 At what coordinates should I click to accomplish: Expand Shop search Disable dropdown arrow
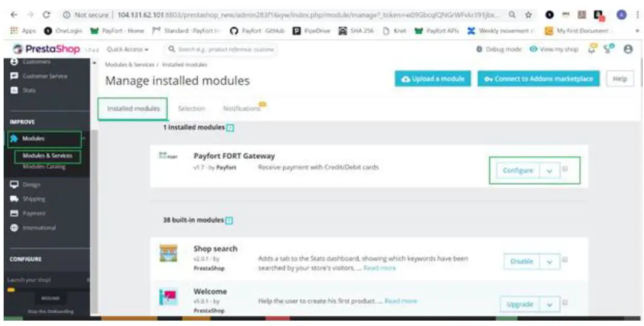(550, 262)
